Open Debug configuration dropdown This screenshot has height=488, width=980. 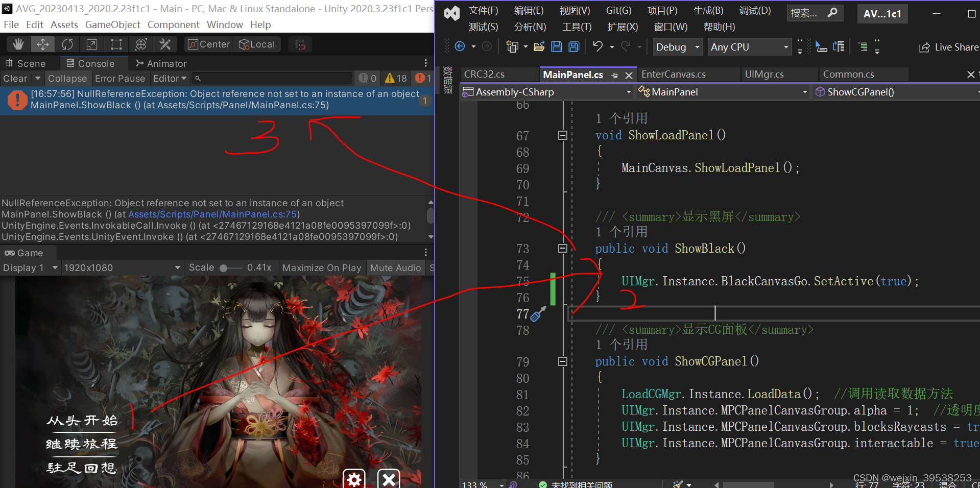[x=678, y=47]
